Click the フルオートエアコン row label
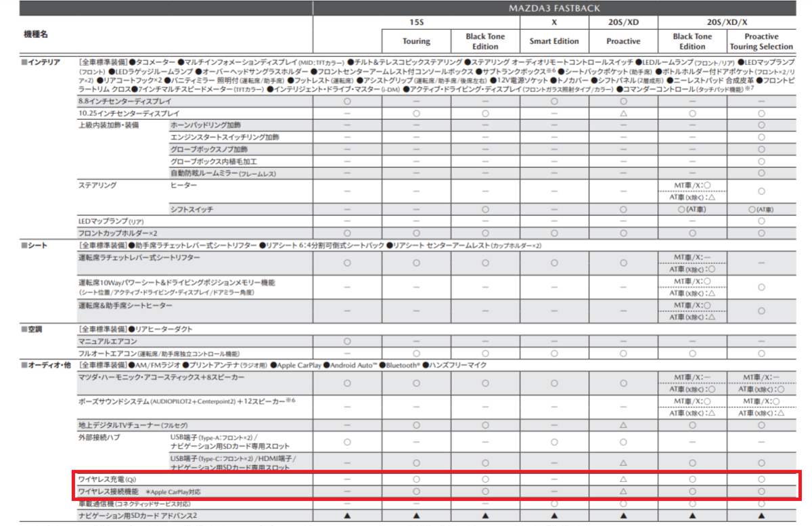Viewport: 812px width, 526px height. pos(159,353)
